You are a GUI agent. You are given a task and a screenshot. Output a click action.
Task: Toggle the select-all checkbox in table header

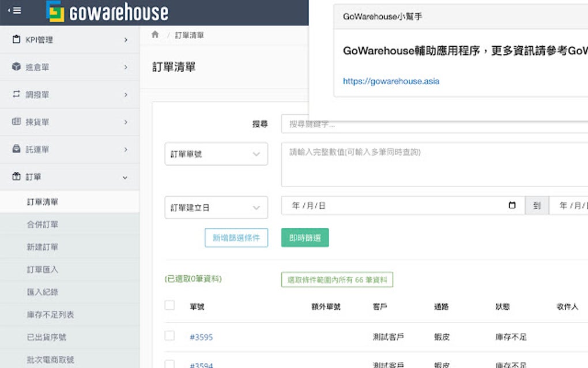(169, 305)
